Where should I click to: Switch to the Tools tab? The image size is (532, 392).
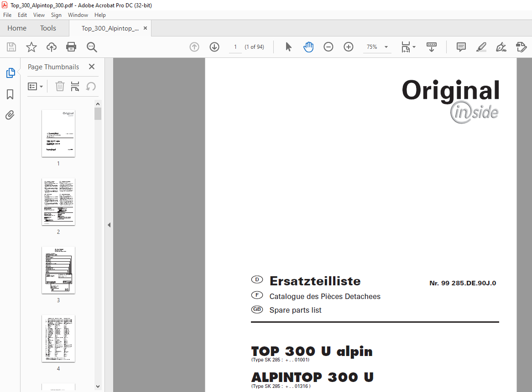point(48,28)
